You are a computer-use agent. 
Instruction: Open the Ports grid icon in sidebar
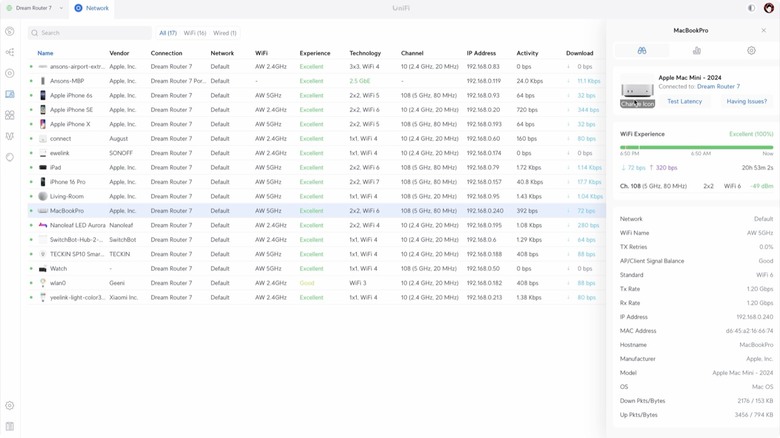tap(9, 115)
